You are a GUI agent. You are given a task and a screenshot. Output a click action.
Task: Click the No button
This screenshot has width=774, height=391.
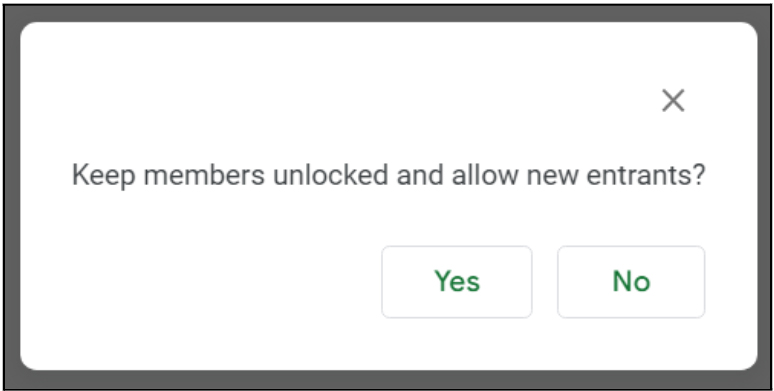631,282
